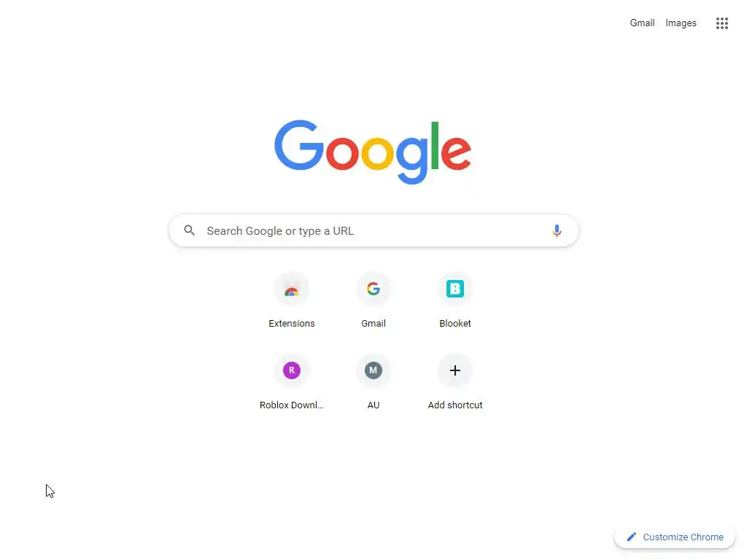The width and height of the screenshot is (747, 560).
Task: Click the Customize Chrome button
Action: point(675,537)
